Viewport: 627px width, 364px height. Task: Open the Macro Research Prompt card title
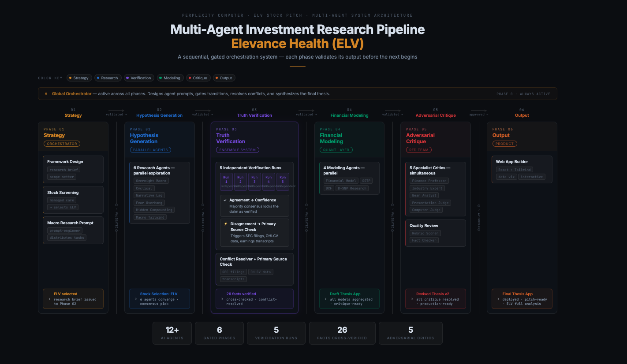(70, 223)
